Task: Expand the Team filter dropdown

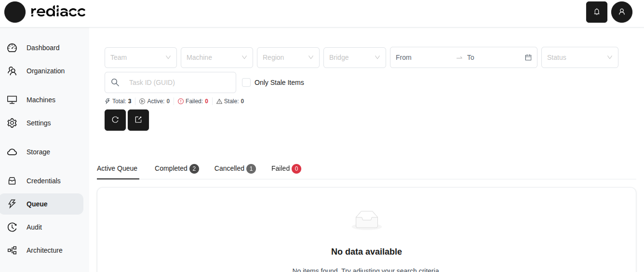Action: coord(140,57)
